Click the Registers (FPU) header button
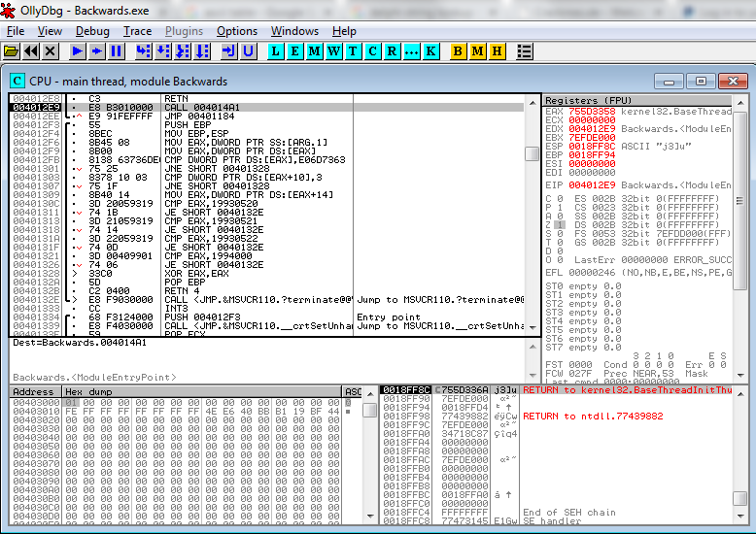 (637, 100)
